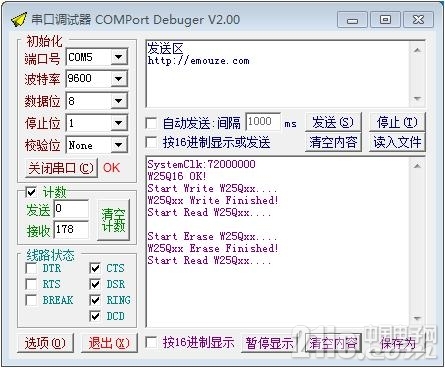Click the "Start Erase W25Qxx...." line
This screenshot has width=445, height=368.
point(212,236)
